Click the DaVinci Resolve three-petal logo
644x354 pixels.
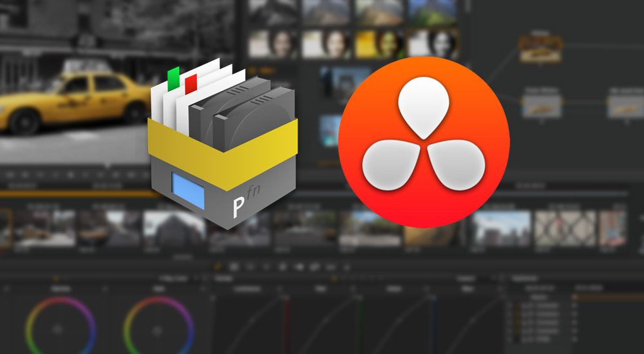[x=424, y=142]
